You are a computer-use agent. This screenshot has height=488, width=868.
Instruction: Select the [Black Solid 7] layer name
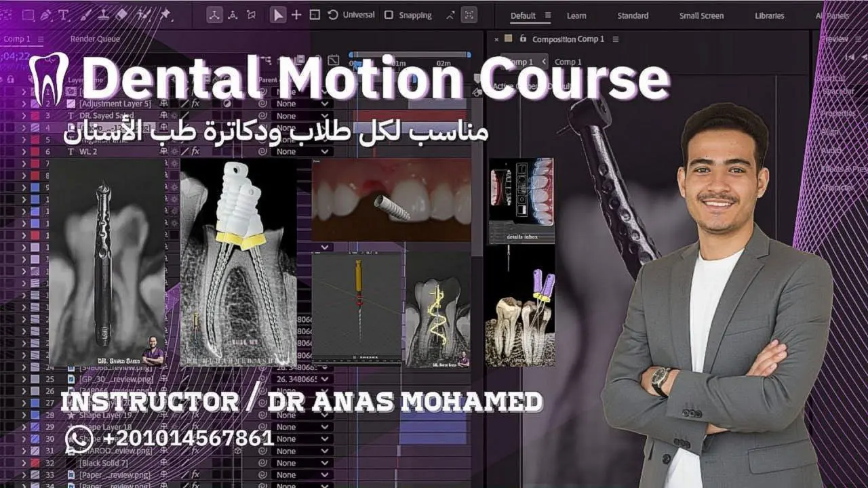104,462
